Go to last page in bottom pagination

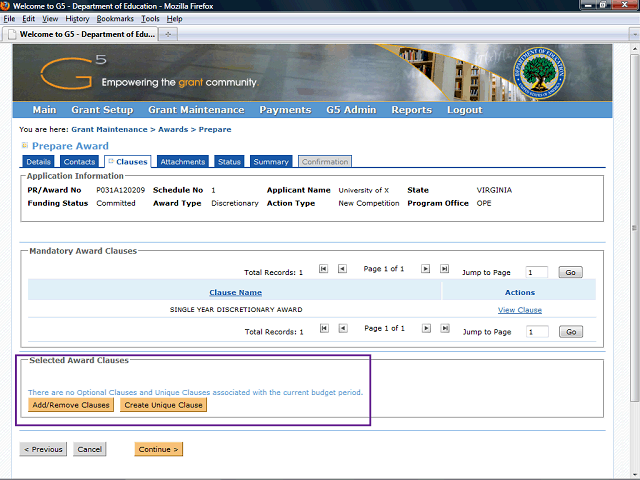(445, 328)
